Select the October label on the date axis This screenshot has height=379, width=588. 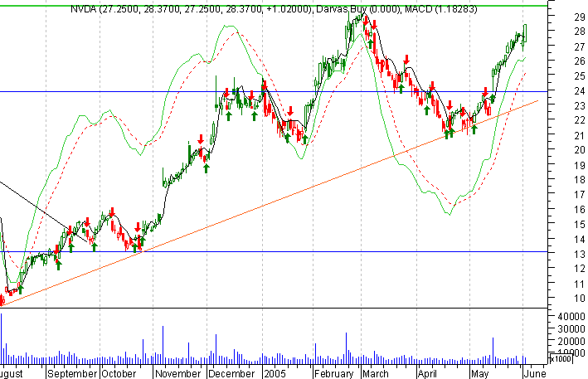point(119,374)
